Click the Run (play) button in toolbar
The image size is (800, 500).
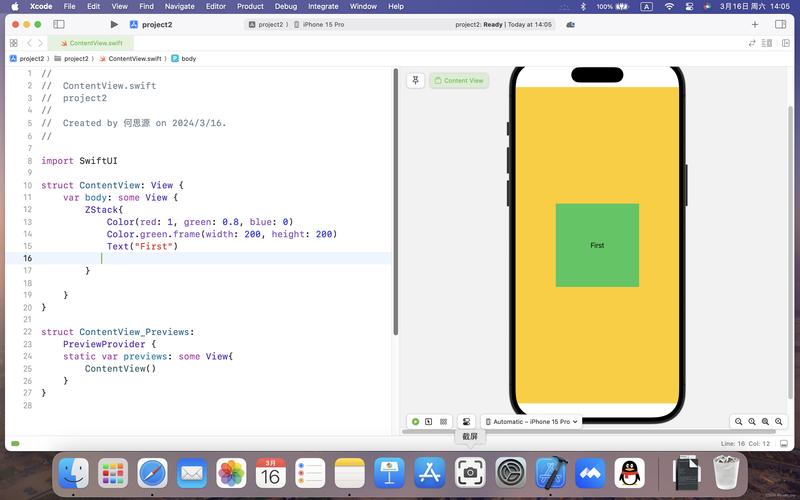click(x=114, y=24)
